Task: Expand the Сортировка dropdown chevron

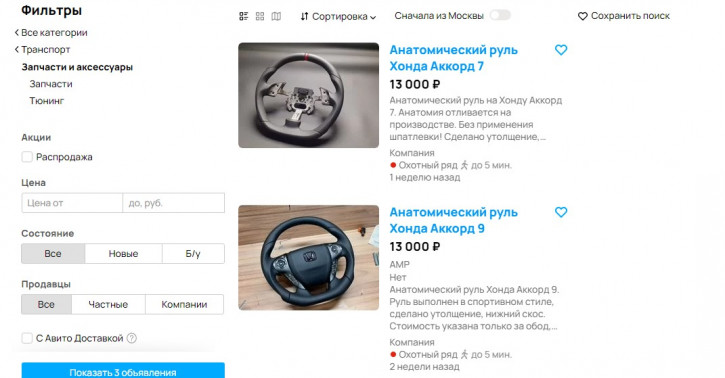Action: click(x=373, y=18)
